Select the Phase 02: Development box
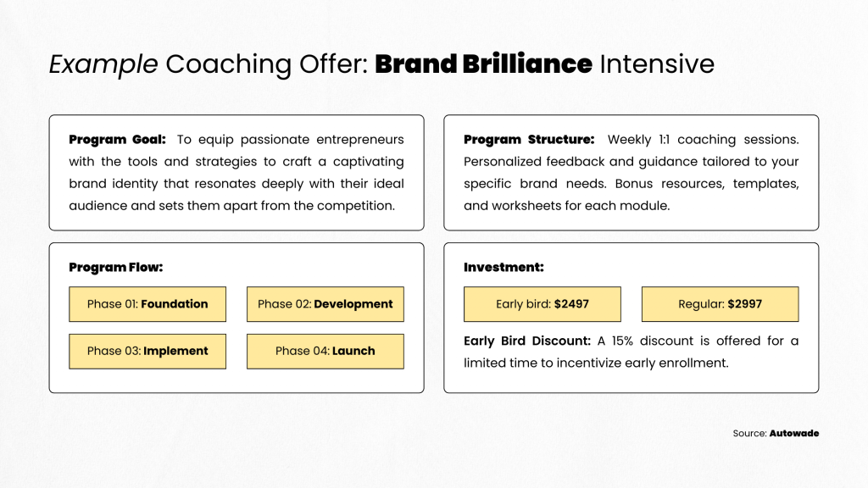868x488 pixels. coord(325,304)
